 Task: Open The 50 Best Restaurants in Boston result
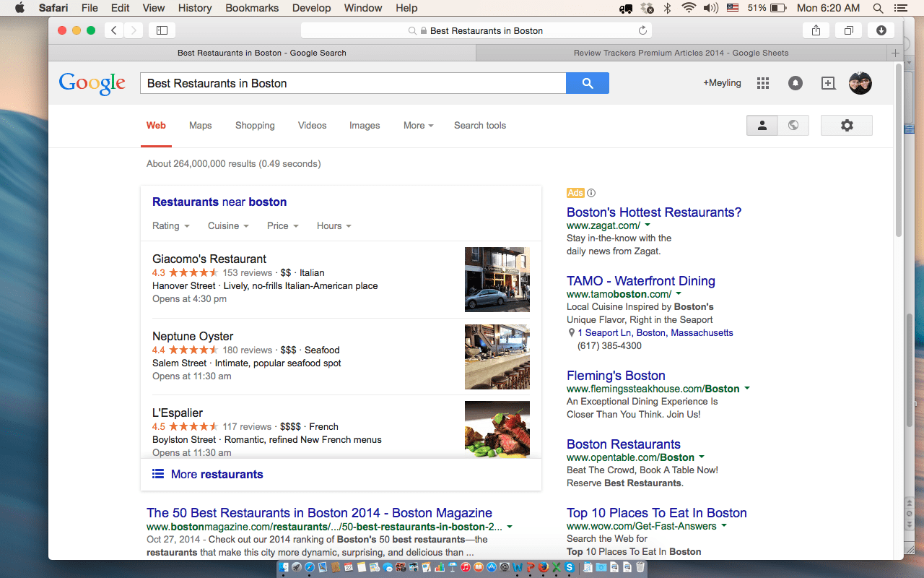[319, 513]
